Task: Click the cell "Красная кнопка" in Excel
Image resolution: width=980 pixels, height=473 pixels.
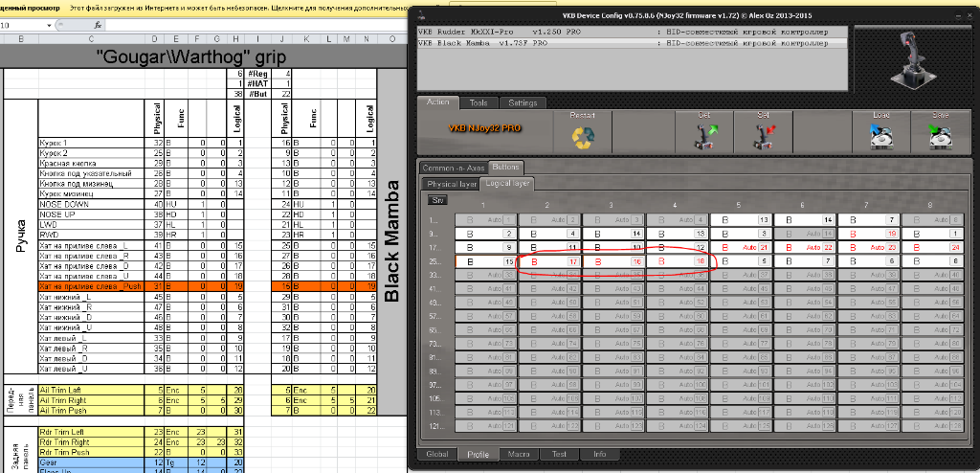Action: [91, 164]
